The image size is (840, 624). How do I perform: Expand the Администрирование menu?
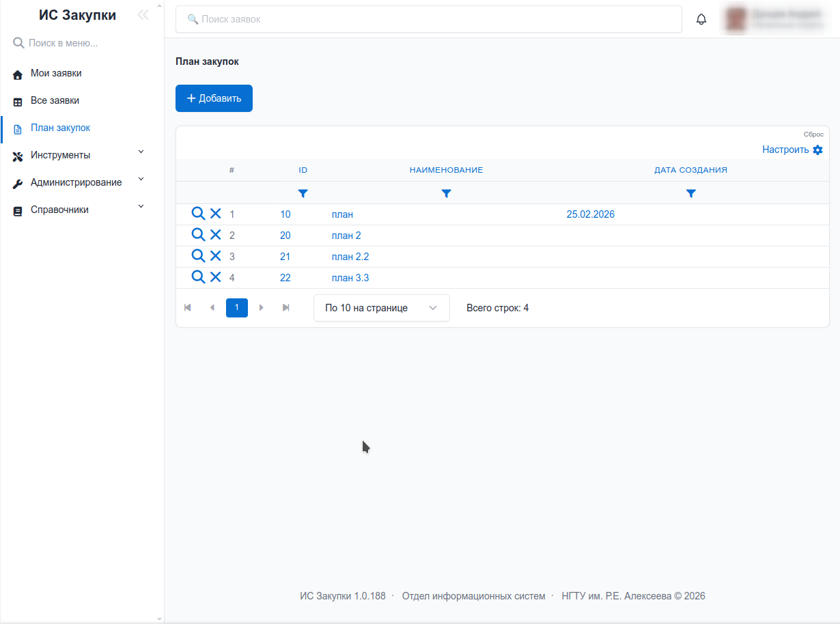coord(82,182)
